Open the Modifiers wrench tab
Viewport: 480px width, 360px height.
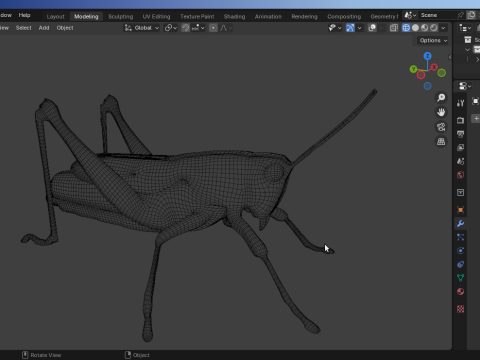tap(461, 223)
